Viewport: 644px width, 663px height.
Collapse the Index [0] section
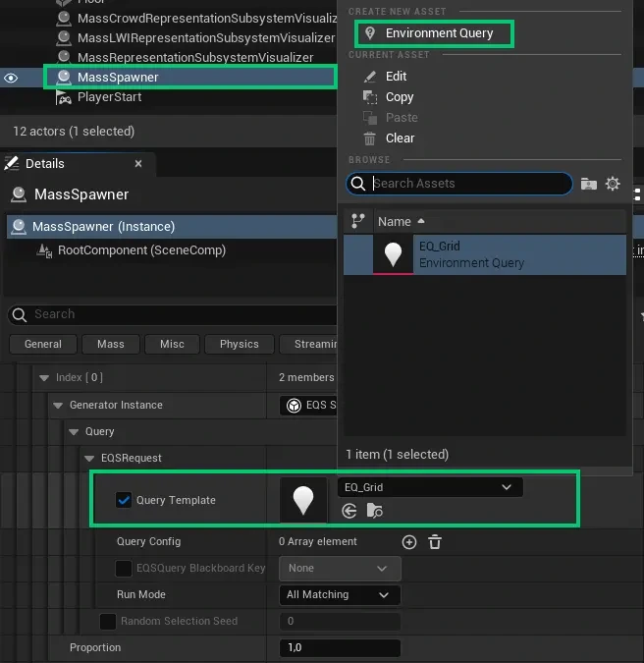(x=44, y=377)
